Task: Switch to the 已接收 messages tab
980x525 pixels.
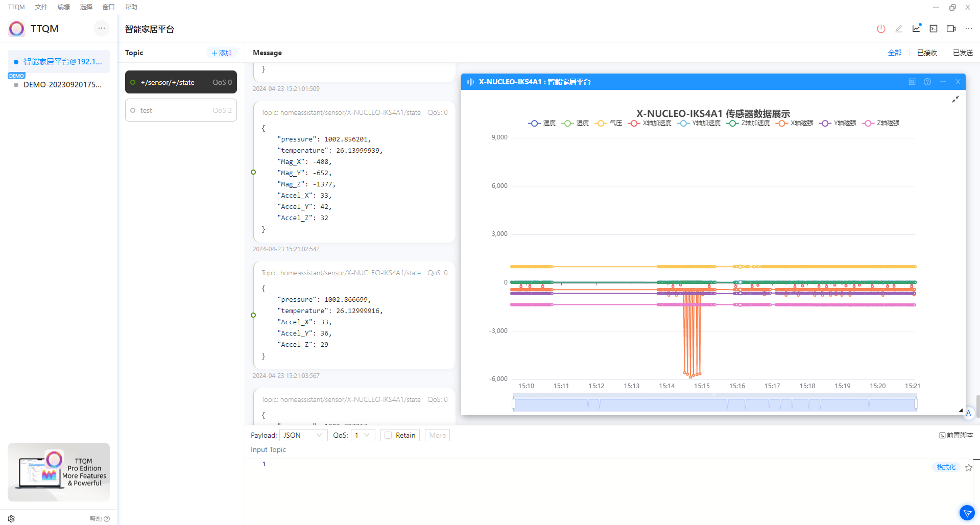Action: [x=927, y=53]
